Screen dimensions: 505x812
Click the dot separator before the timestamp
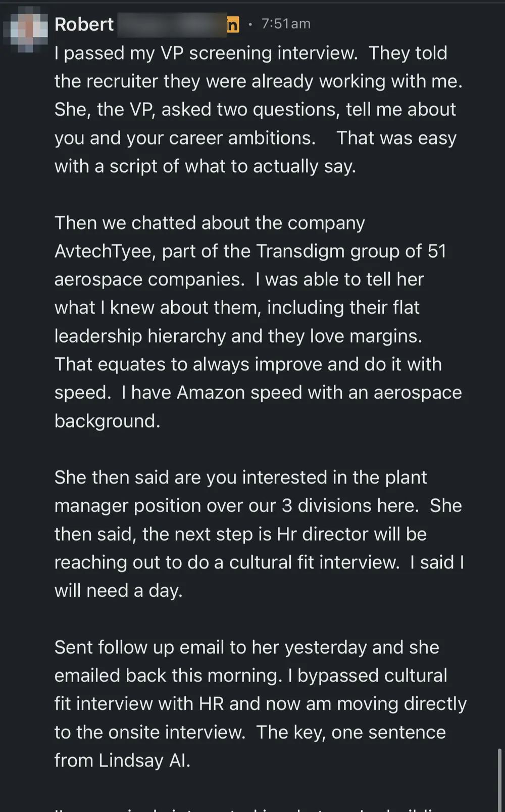pyautogui.click(x=250, y=24)
